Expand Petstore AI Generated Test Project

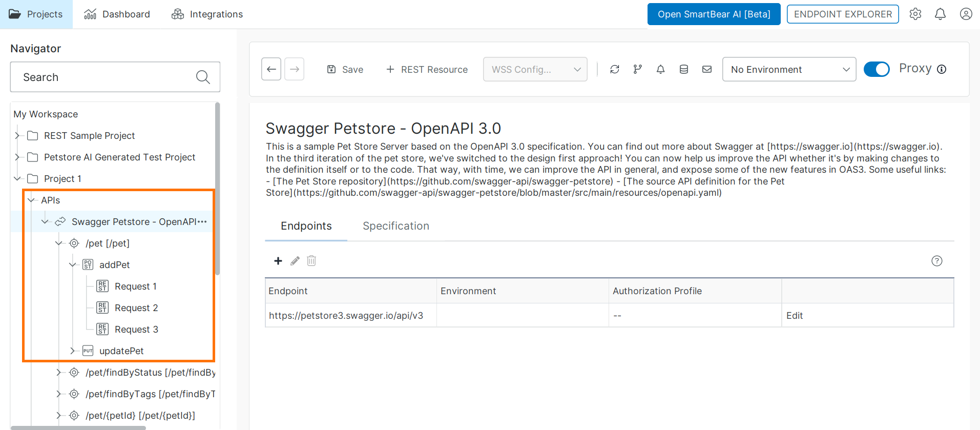point(17,157)
